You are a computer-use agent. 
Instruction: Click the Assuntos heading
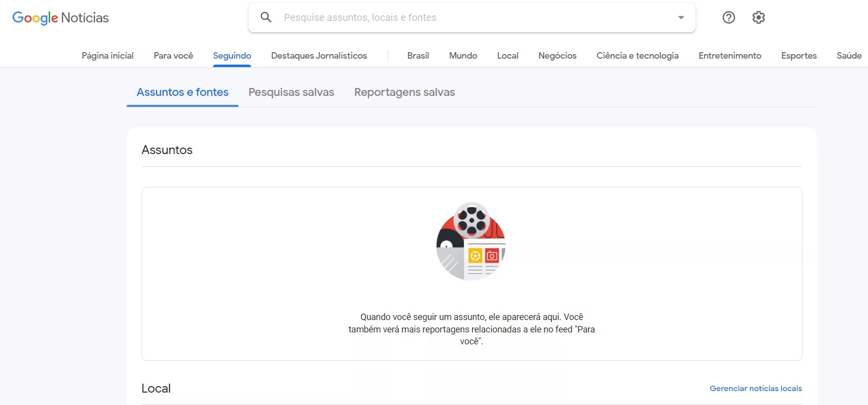[x=167, y=150]
